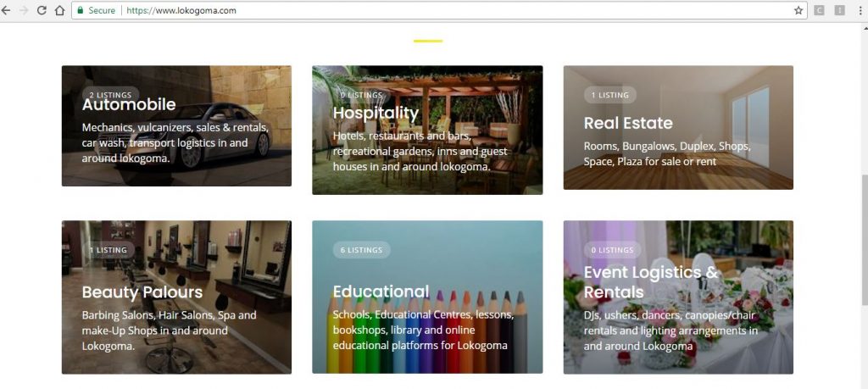Screen dimensions: 868x389
Task: Click the gray C extension icon
Action: (x=819, y=10)
